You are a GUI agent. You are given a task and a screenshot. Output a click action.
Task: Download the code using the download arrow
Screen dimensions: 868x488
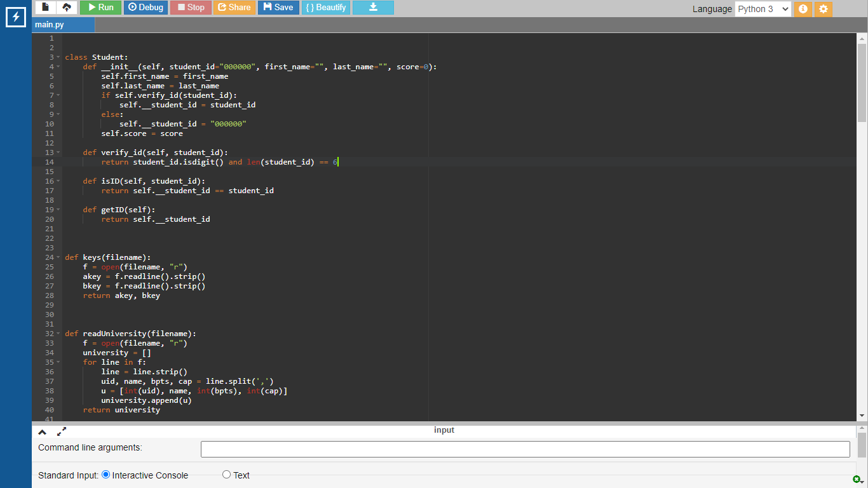point(373,8)
